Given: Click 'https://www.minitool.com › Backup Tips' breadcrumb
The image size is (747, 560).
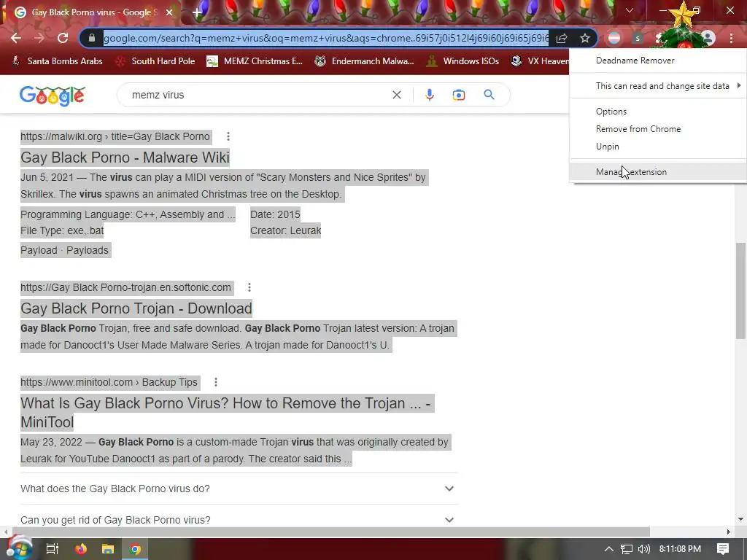Looking at the screenshot, I should [x=109, y=382].
